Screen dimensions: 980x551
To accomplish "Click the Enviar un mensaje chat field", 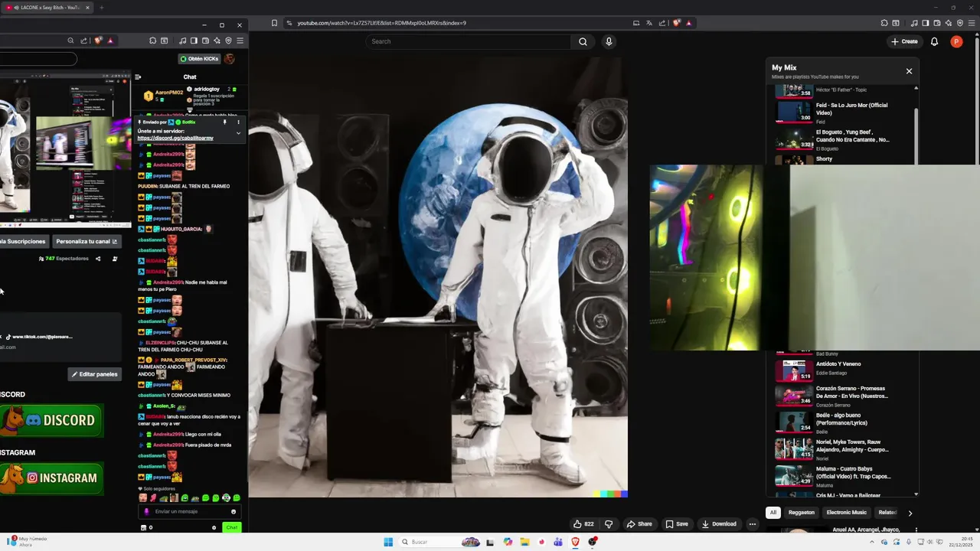I will pos(191,511).
